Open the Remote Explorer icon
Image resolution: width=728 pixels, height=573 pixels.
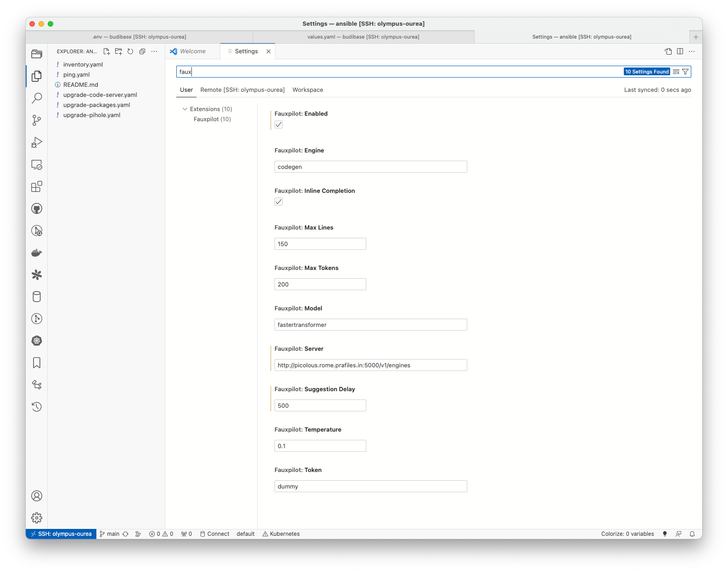coord(37,164)
